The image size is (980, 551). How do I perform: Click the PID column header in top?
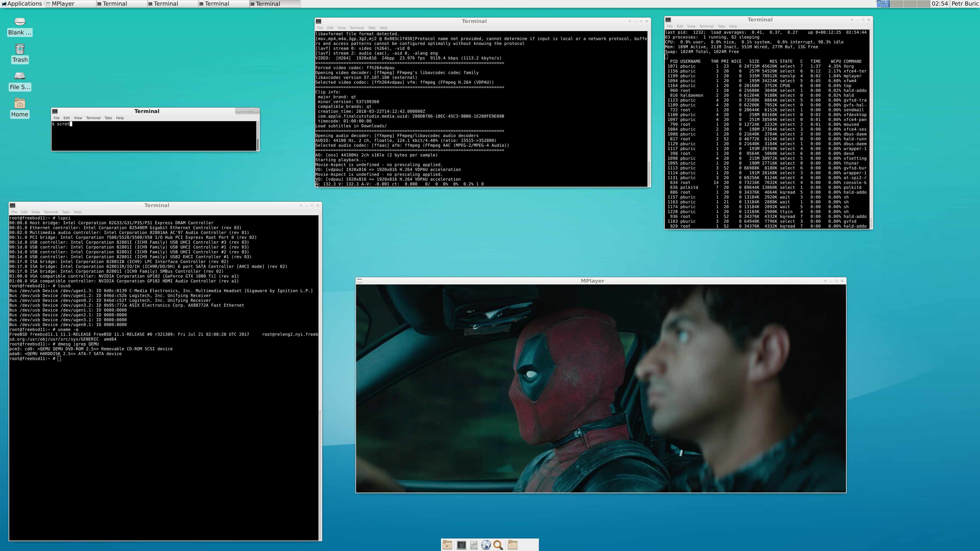click(x=674, y=61)
